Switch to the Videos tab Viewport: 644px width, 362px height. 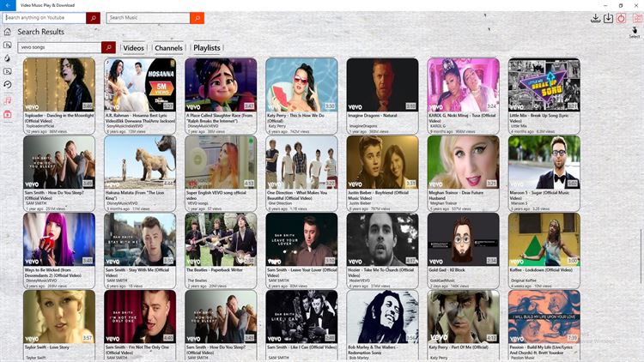[x=133, y=48]
